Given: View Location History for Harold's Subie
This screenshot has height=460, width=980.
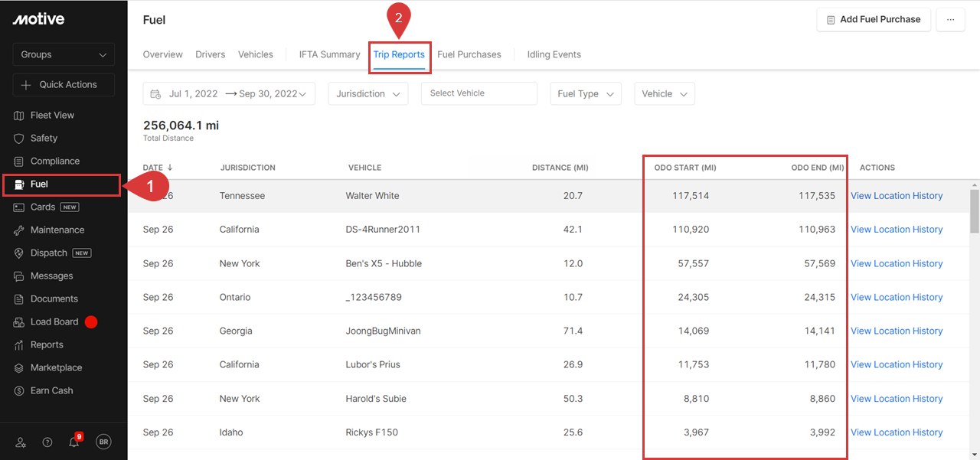Looking at the screenshot, I should click(897, 399).
